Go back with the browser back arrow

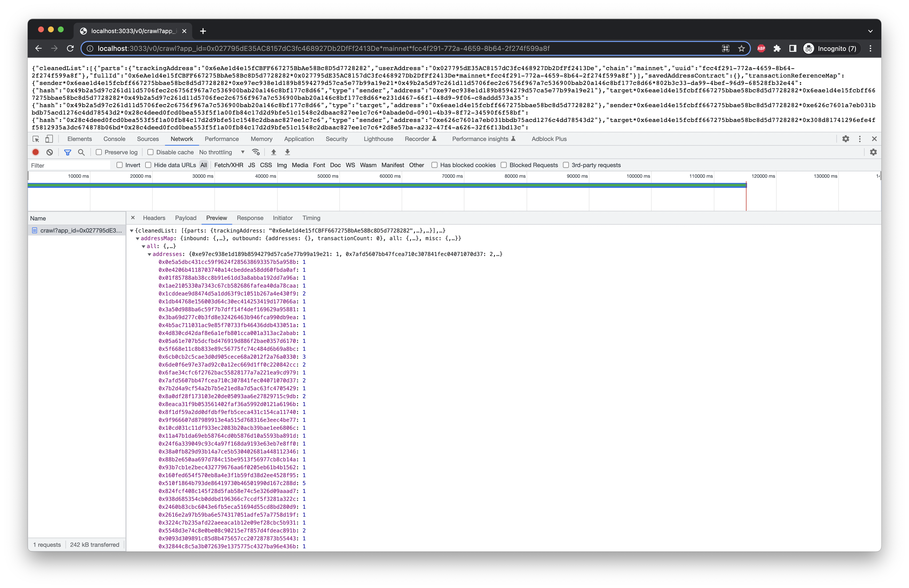38,48
